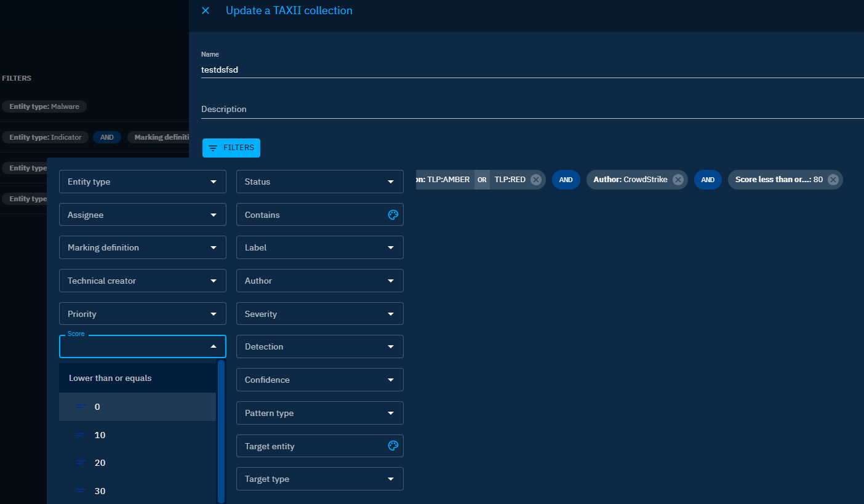
Task: Click the palette icon in Target entity field
Action: coord(393,446)
